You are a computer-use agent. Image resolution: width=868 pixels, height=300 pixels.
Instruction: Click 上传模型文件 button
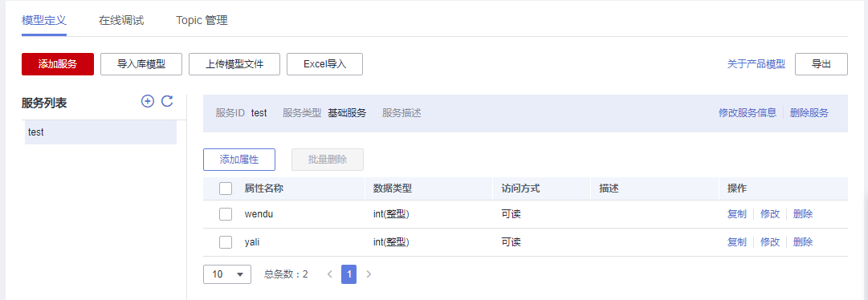234,64
